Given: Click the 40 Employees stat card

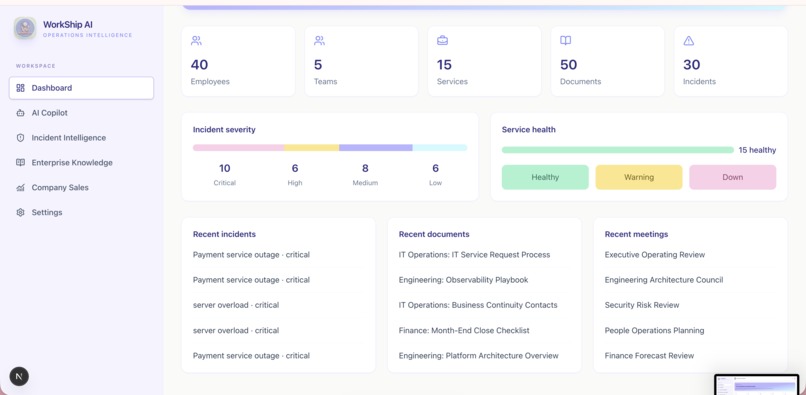Looking at the screenshot, I should 239,61.
